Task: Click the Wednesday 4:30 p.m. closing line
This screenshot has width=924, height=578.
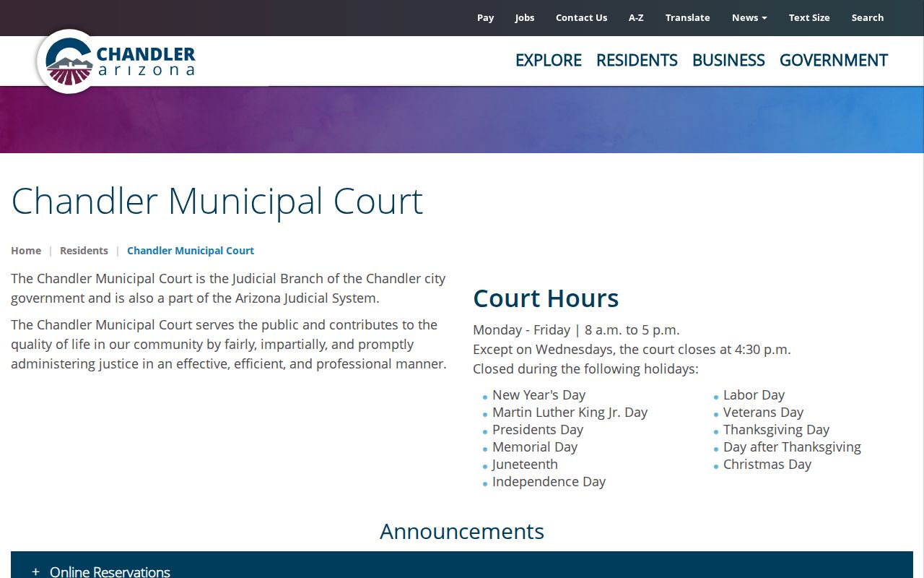Action: pos(632,350)
